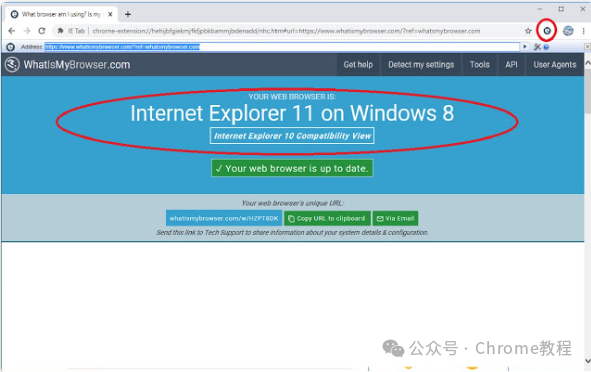Screen dimensions: 591x372
Task: Minimize the Chrome window
Action: (x=539, y=9)
